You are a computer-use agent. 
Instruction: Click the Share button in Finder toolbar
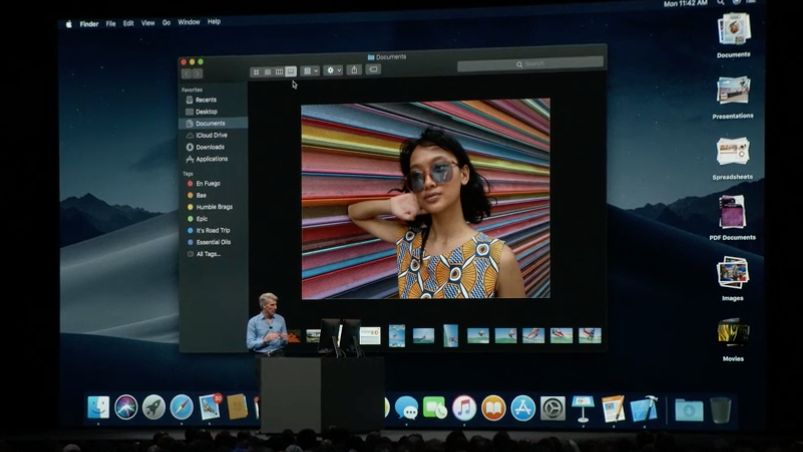click(x=354, y=70)
